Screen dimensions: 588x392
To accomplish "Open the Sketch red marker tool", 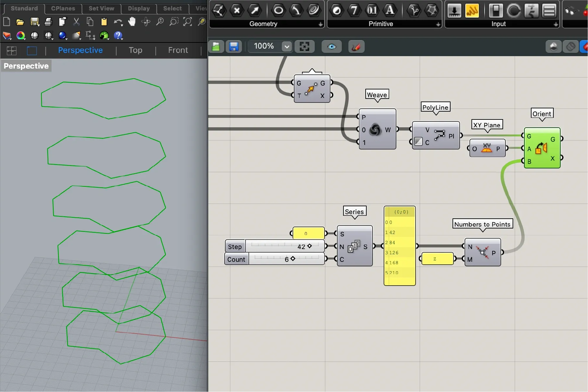I will point(356,47).
